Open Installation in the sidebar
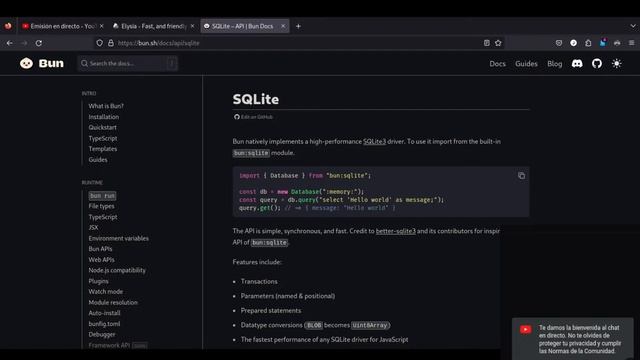The width and height of the screenshot is (640, 360). click(104, 117)
